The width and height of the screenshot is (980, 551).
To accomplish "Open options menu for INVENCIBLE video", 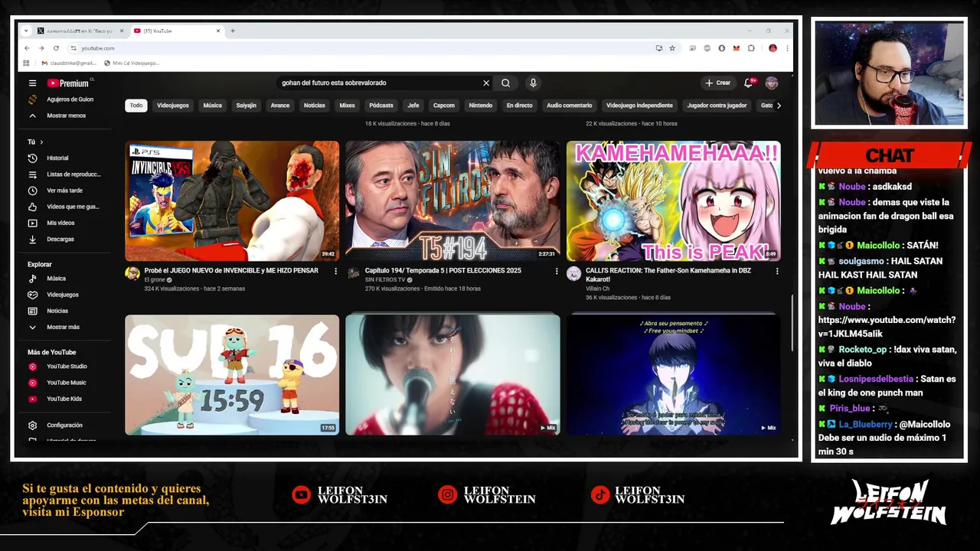I will 335,271.
